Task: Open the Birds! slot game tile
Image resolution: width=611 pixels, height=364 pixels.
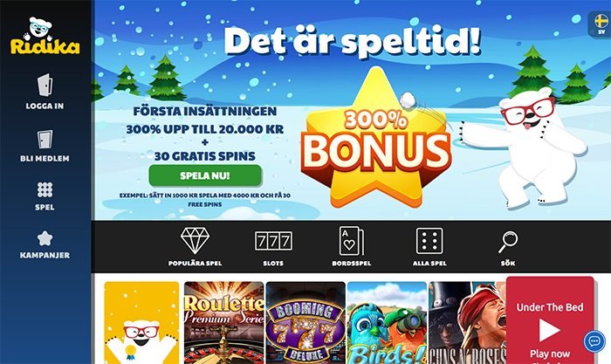Action: point(387,323)
